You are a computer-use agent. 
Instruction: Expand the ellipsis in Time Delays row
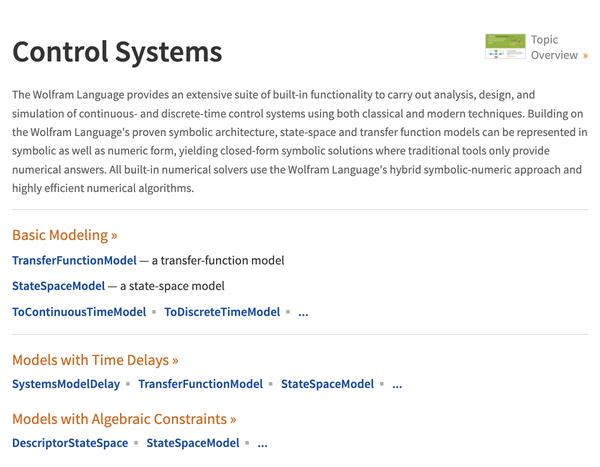pos(397,386)
